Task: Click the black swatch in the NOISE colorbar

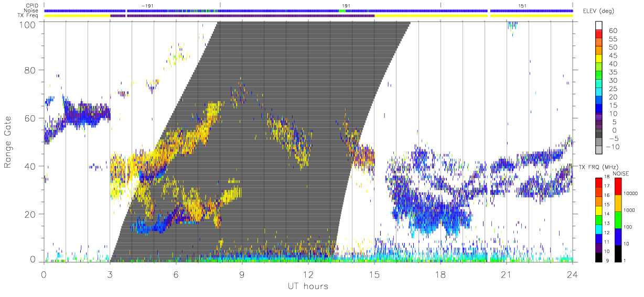Action: pos(618,252)
